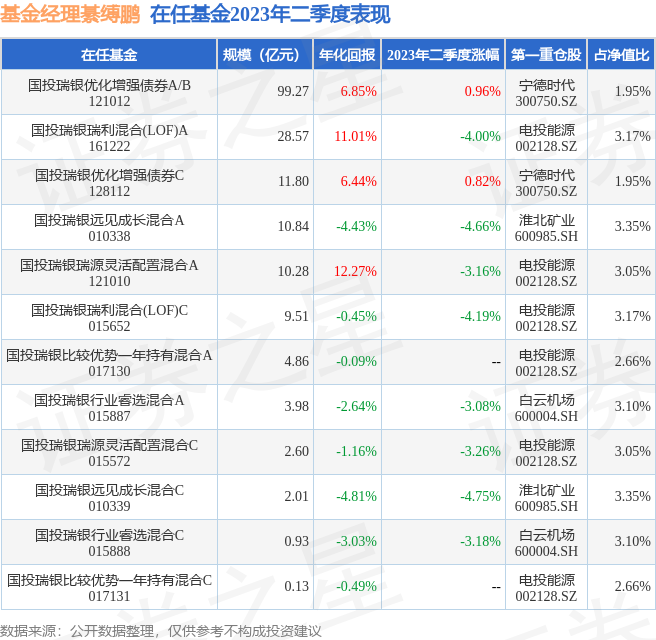The image size is (656, 640).
Task: Click quarterly change -3.26%
Action: (x=480, y=451)
